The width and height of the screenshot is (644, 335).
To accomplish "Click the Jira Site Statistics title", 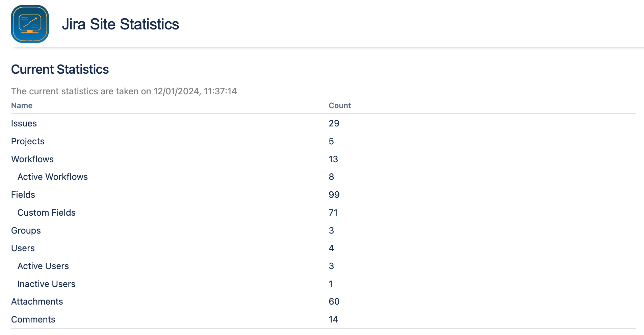I will pyautogui.click(x=120, y=24).
